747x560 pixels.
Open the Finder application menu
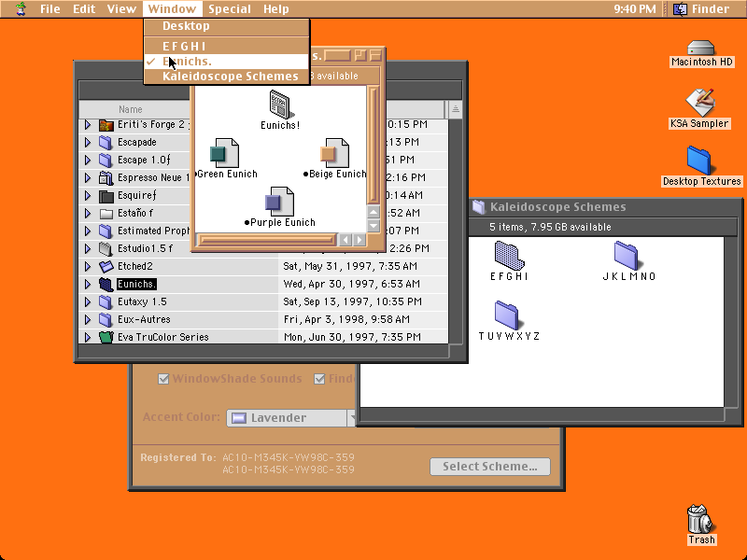click(x=702, y=8)
